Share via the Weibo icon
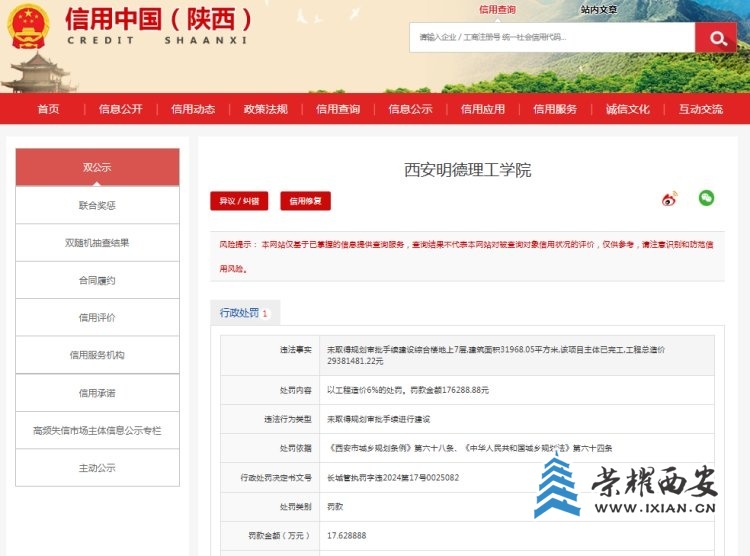The width and height of the screenshot is (750, 556). pyautogui.click(x=670, y=198)
